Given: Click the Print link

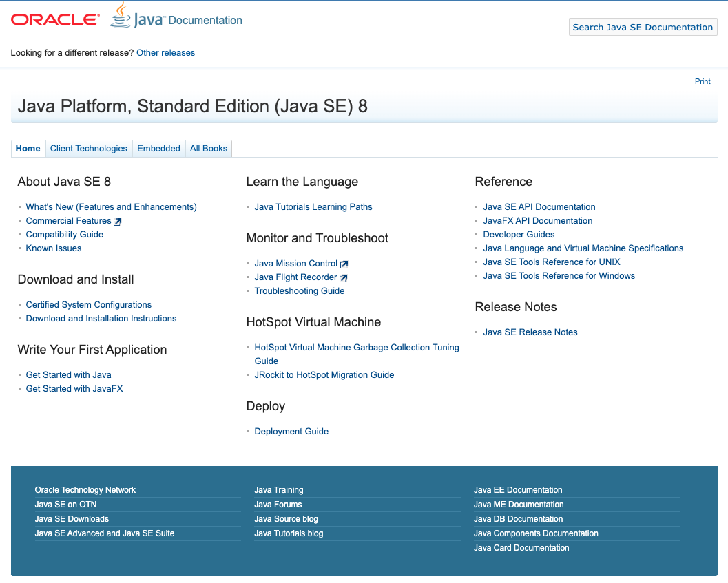Looking at the screenshot, I should tap(703, 81).
